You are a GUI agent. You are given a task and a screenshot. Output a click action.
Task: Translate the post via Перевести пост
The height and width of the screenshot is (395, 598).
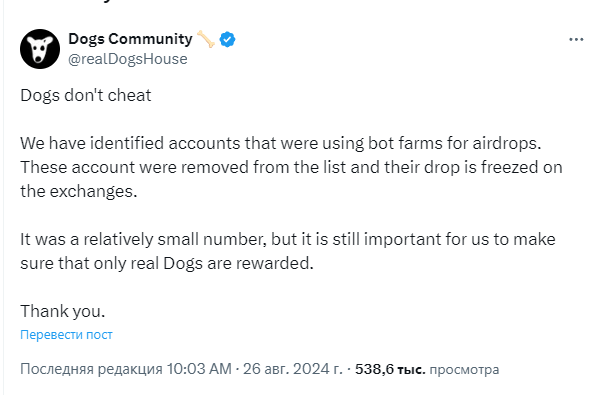pos(66,334)
